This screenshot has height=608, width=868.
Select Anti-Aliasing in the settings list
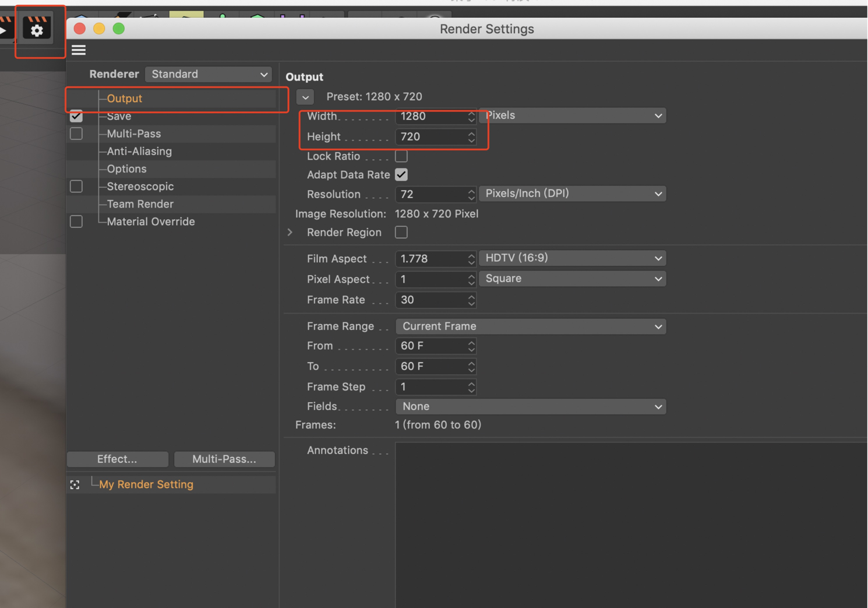click(139, 151)
